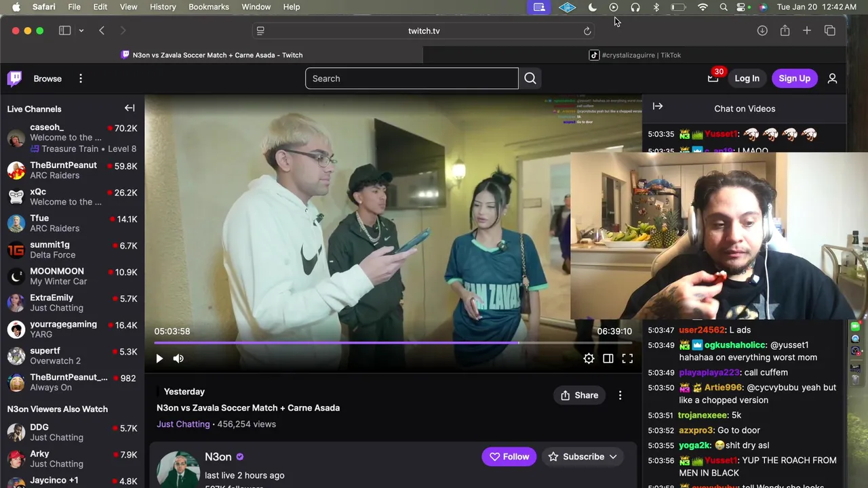Open Bluetooth menu bar icon
This screenshot has height=488, width=868.
[x=656, y=7]
